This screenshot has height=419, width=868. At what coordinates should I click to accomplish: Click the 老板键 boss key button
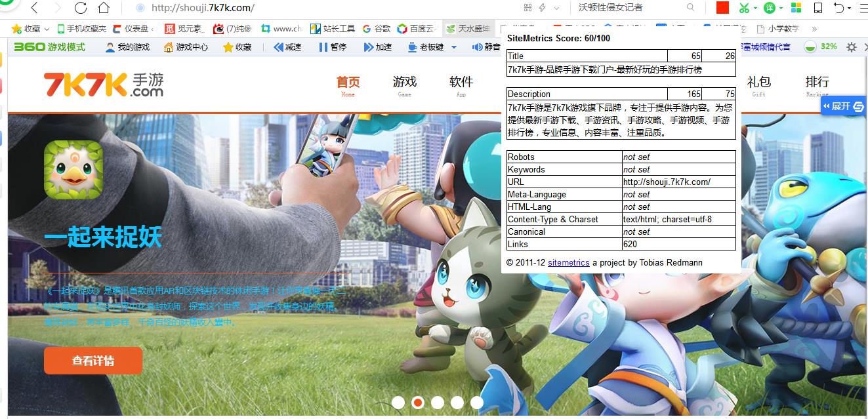[x=426, y=47]
